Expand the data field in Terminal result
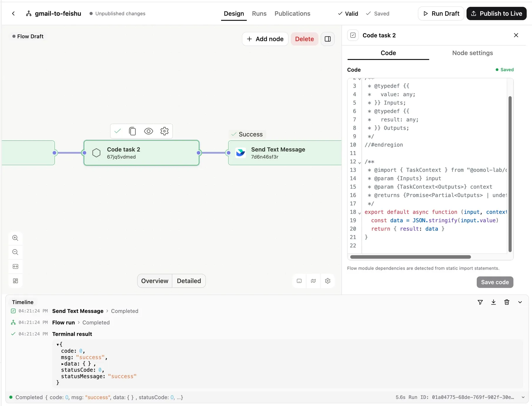 point(62,364)
